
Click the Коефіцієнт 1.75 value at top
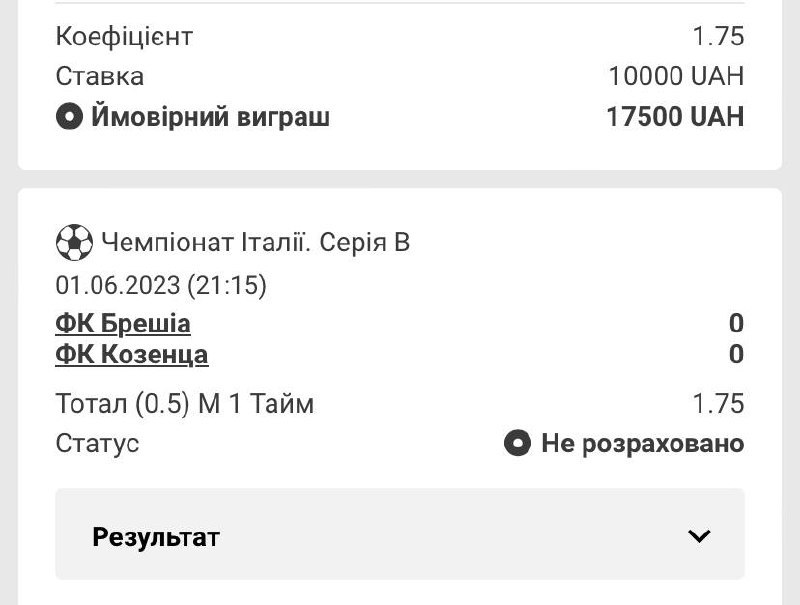pyautogui.click(x=718, y=36)
